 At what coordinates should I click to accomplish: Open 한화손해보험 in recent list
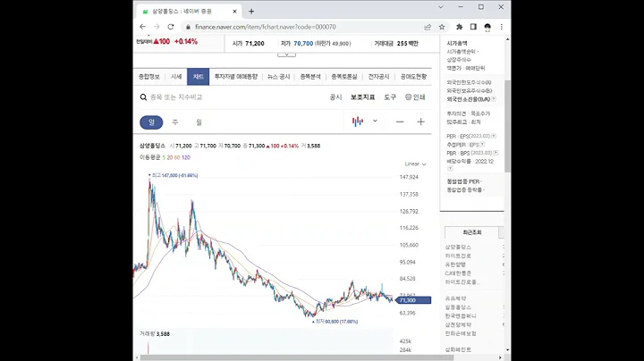click(461, 333)
